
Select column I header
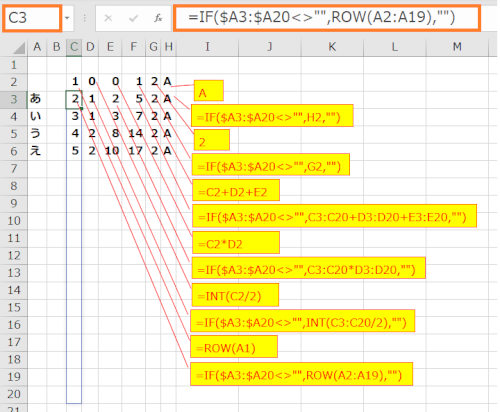207,47
